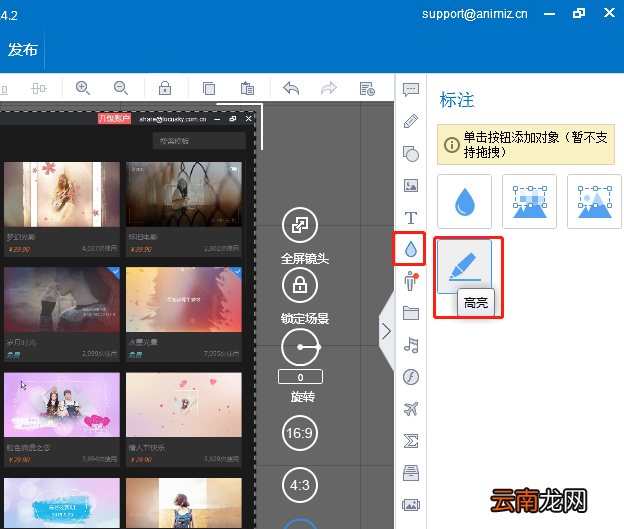Open the 发布 publish menu

(x=23, y=50)
